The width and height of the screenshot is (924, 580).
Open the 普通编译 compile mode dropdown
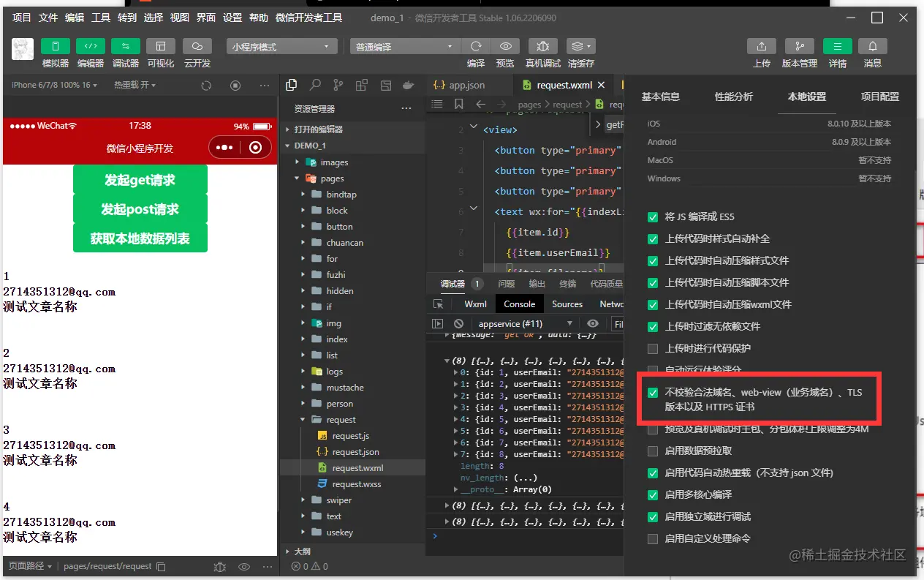click(x=405, y=47)
